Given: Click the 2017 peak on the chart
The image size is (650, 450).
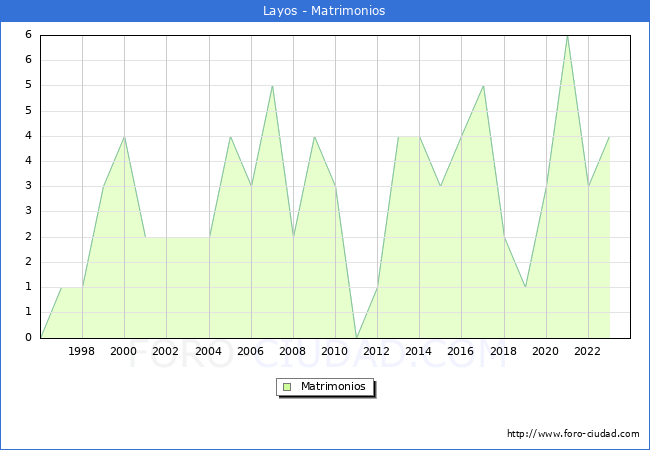Looking at the screenshot, I should point(483,86).
